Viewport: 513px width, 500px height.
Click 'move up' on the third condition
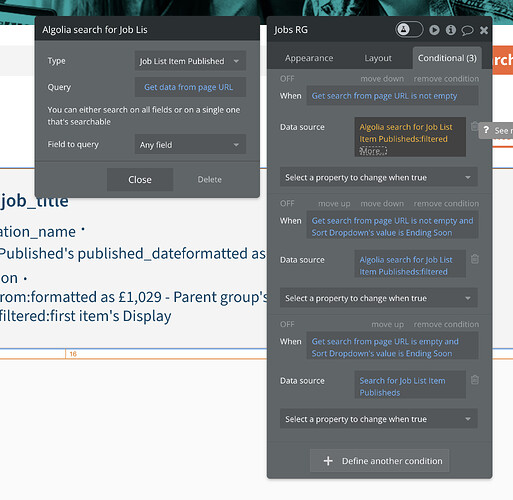387,324
